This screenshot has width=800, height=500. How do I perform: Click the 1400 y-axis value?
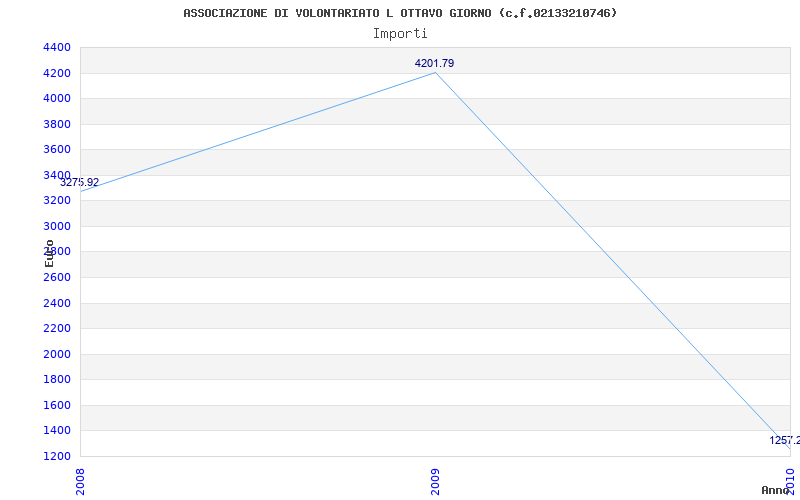[x=57, y=431]
